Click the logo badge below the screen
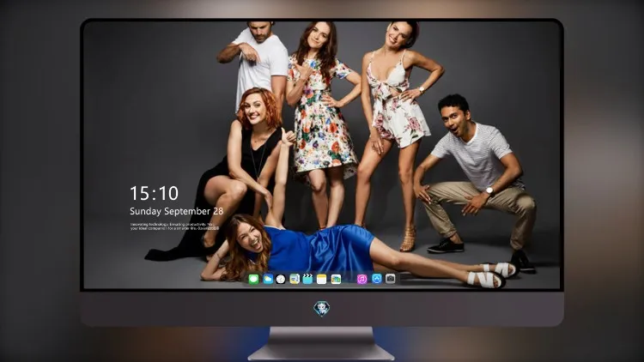Viewport: 644px width, 362px height. coord(322,309)
